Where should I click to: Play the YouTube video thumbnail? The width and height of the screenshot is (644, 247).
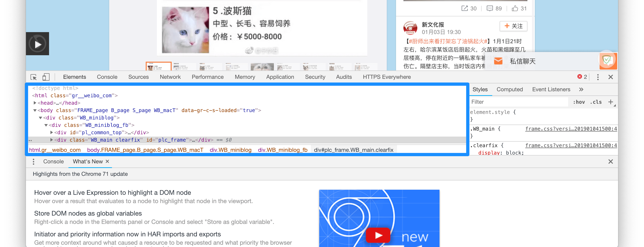tap(378, 235)
